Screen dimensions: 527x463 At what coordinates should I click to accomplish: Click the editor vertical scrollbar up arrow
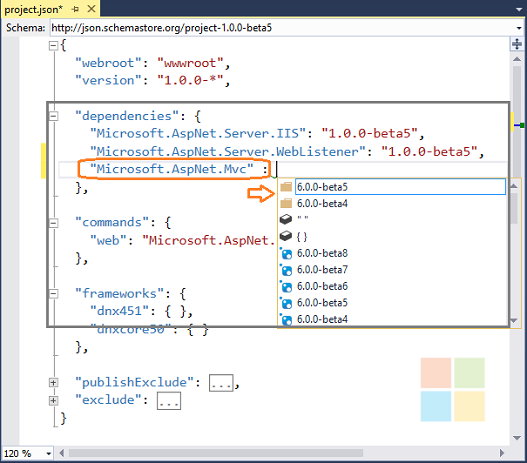[517, 59]
